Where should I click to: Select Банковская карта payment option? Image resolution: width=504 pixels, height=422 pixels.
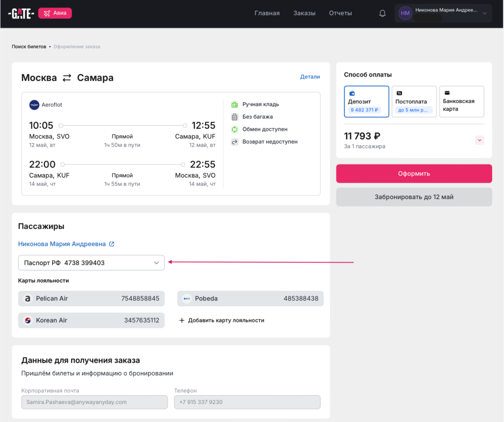pos(461,102)
